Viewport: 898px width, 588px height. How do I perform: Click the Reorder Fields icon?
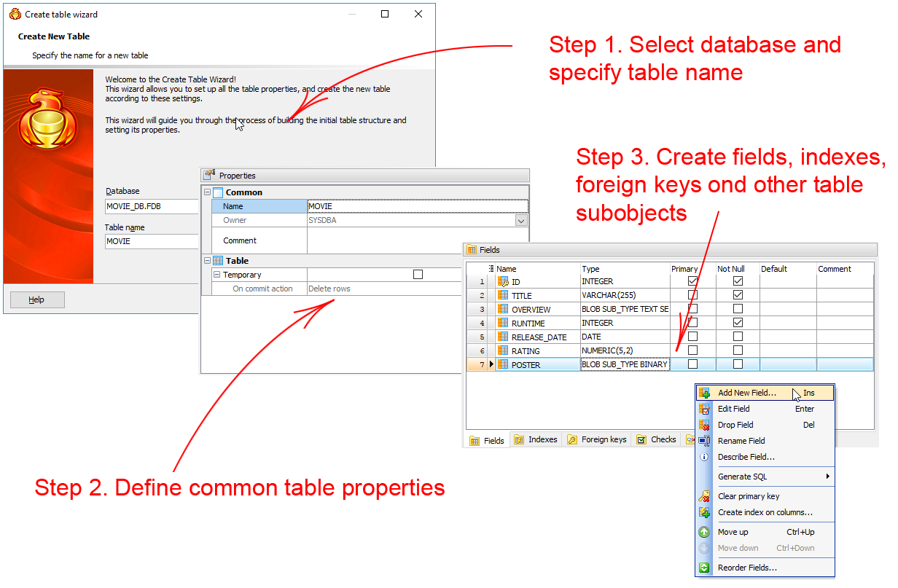[704, 568]
